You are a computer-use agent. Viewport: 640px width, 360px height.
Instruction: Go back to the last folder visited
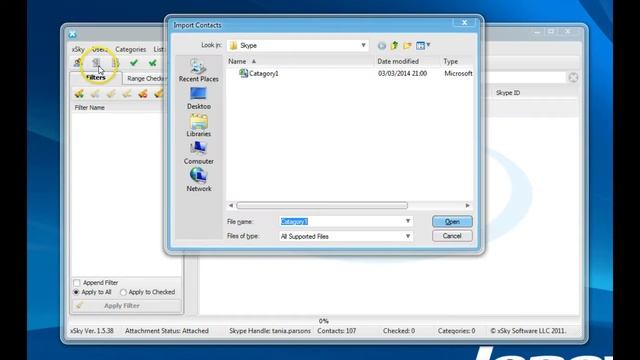tap(382, 46)
